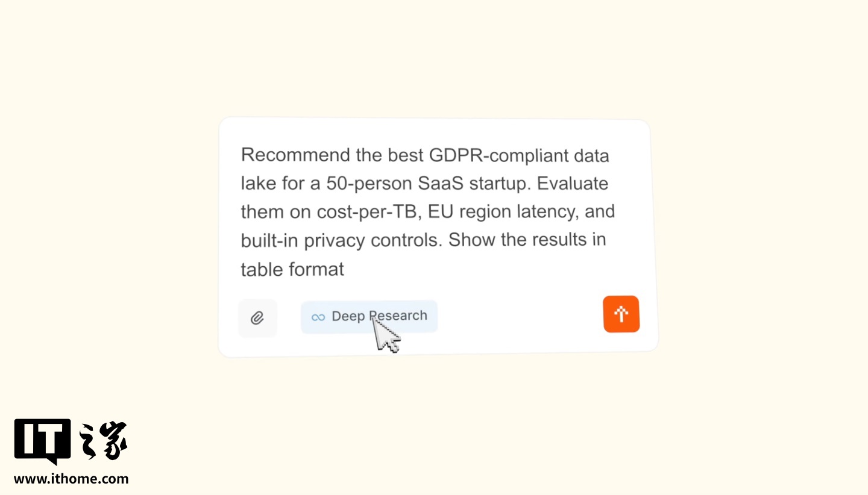Click the Chinese calligraphy characters of the logo
Image resolution: width=868 pixels, height=495 pixels.
(104, 441)
